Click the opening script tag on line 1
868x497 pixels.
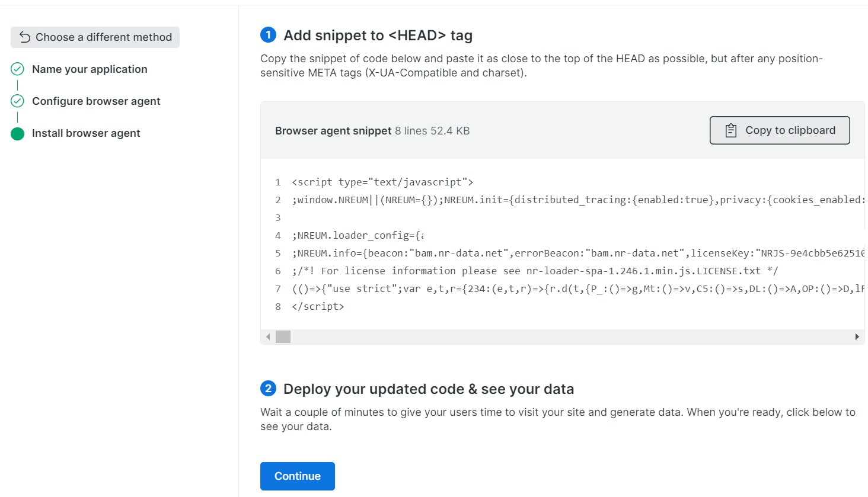382,182
